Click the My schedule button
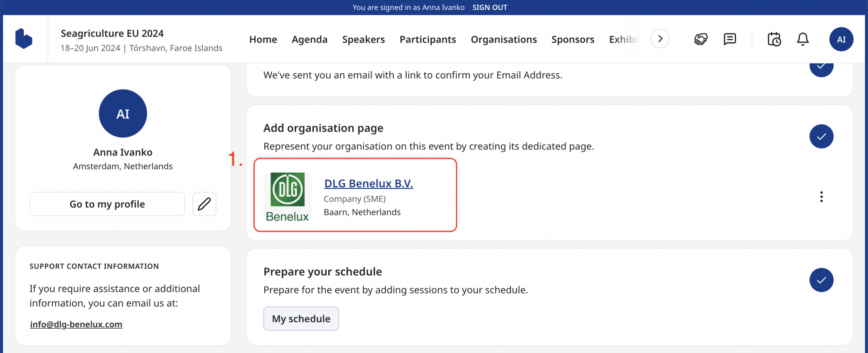The height and width of the screenshot is (353, 868). pos(301,319)
